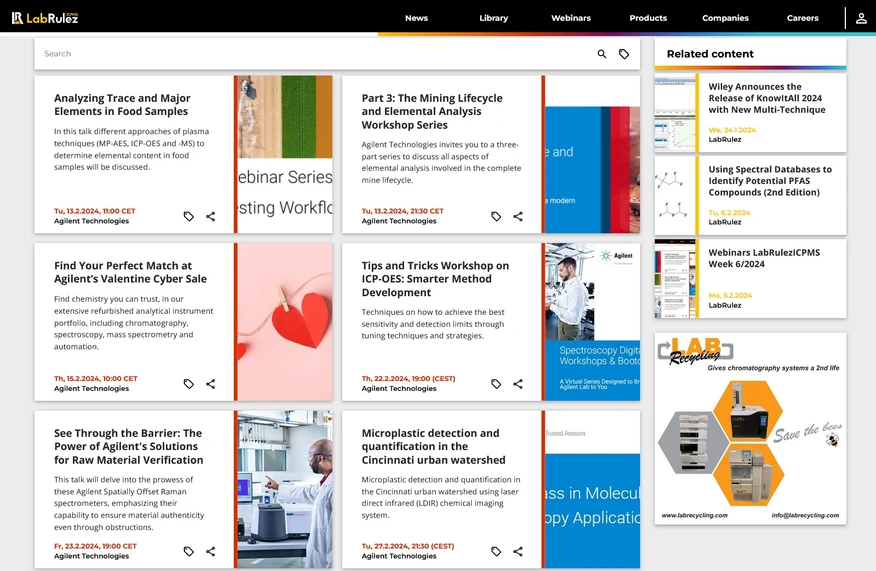Share the Analyzing Trace and Major Elements card
Image resolution: width=876 pixels, height=571 pixels.
click(x=211, y=216)
